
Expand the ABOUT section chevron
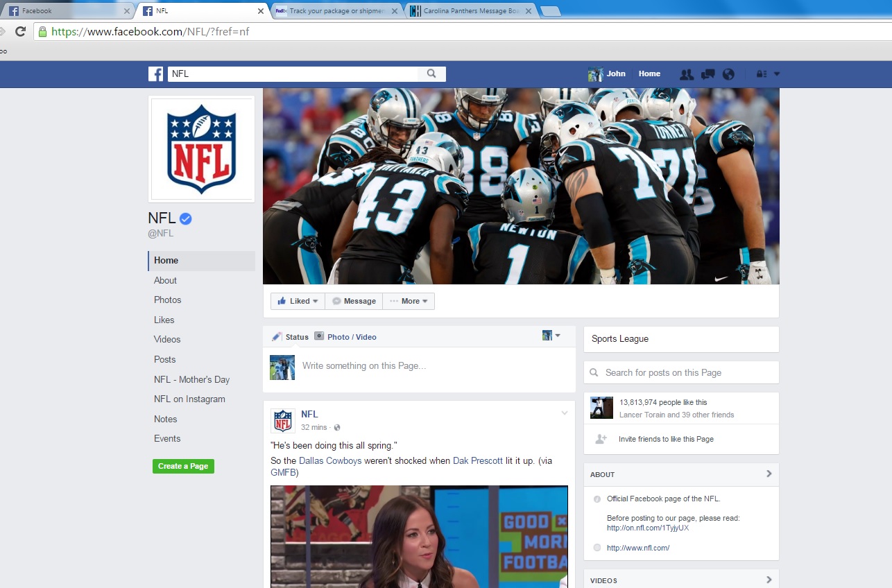tap(769, 474)
